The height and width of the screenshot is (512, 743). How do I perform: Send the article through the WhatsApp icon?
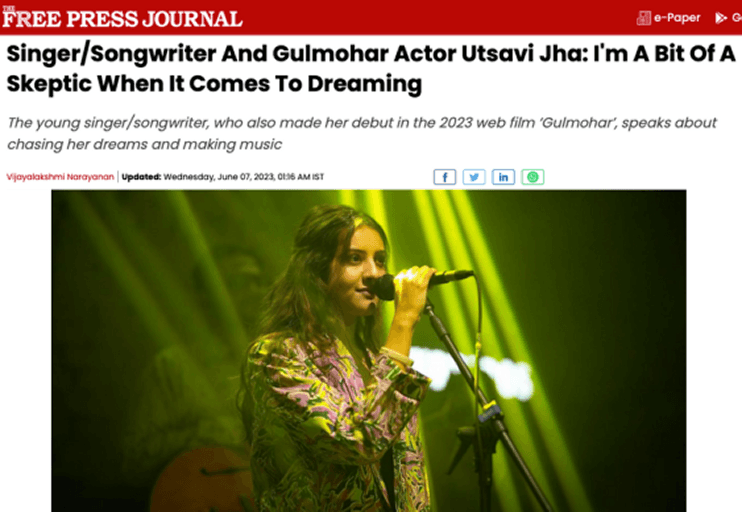click(533, 177)
